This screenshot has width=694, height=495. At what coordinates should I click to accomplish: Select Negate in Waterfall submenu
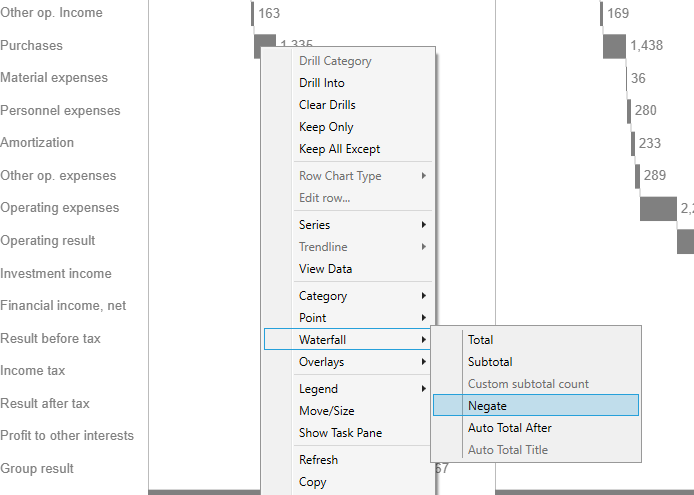[536, 405]
